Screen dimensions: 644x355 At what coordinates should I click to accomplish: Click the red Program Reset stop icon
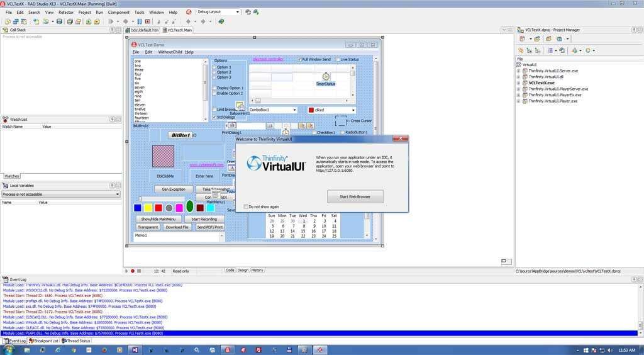147,21
